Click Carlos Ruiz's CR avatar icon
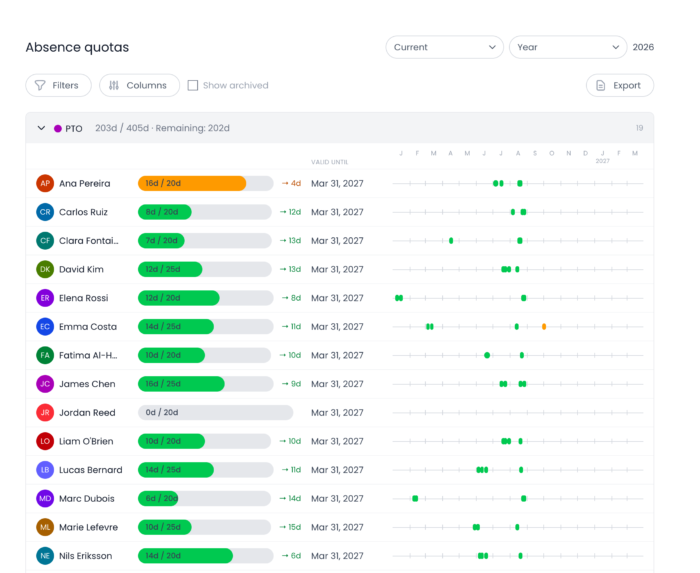This screenshot has width=700, height=573. click(x=45, y=212)
